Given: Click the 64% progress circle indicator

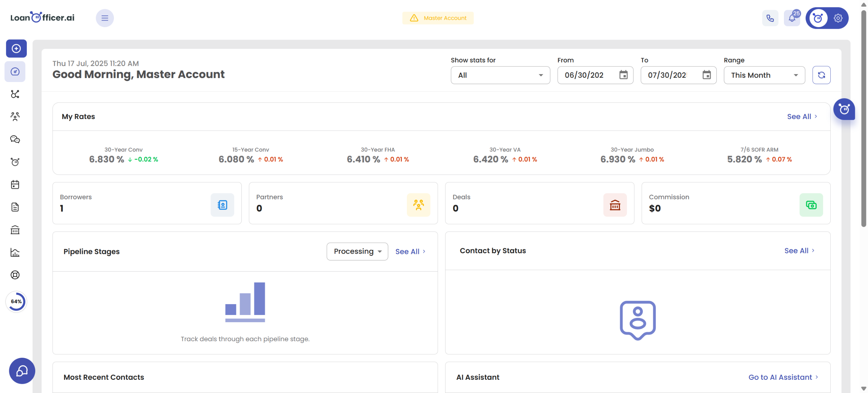Looking at the screenshot, I should [x=16, y=301].
